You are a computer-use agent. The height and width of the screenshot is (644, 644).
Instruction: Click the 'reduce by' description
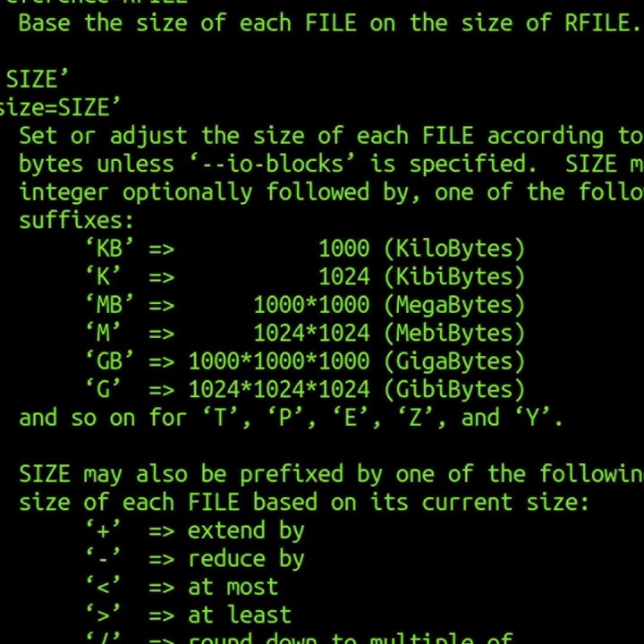pos(246,558)
